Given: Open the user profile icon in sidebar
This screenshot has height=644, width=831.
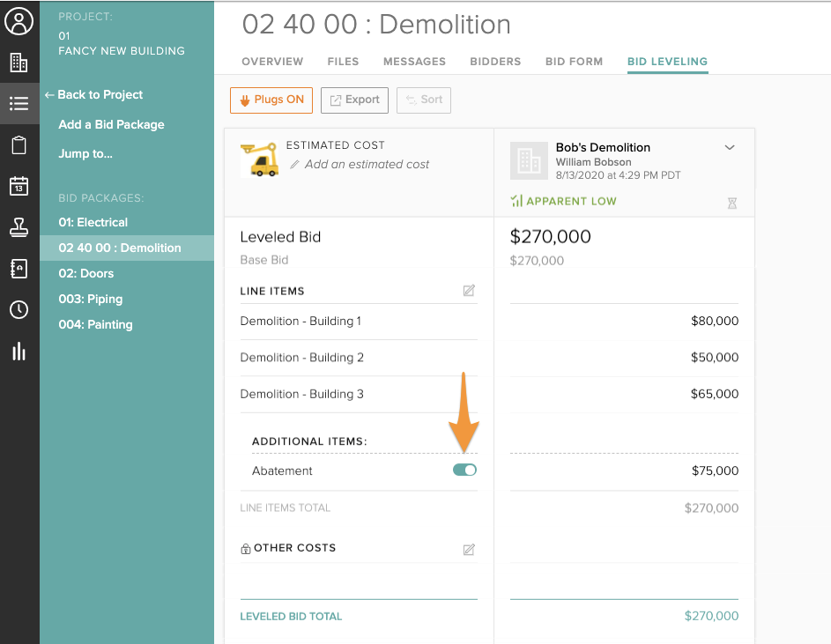Looking at the screenshot, I should 19,21.
